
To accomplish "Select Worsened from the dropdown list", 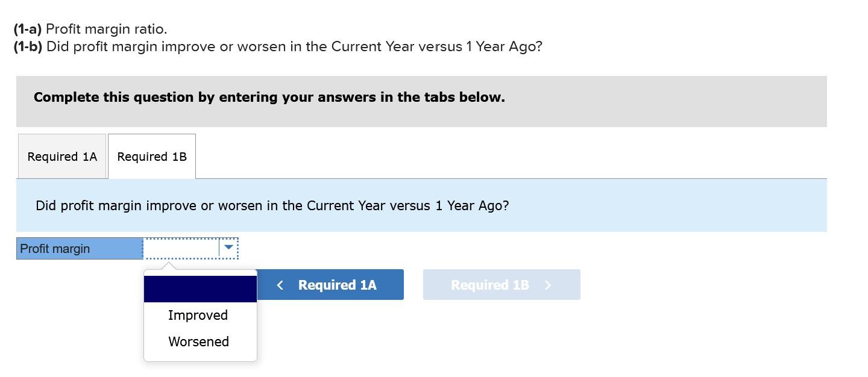I will coord(198,341).
